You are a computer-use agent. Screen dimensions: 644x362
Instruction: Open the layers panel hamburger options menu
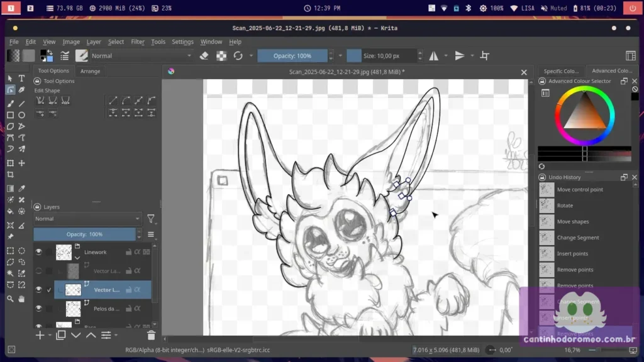[x=151, y=234]
